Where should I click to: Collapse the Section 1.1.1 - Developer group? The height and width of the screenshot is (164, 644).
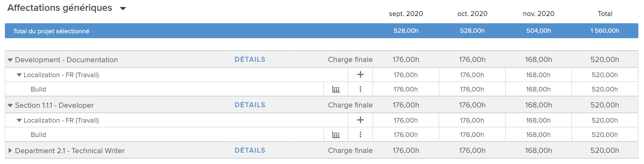click(10, 105)
